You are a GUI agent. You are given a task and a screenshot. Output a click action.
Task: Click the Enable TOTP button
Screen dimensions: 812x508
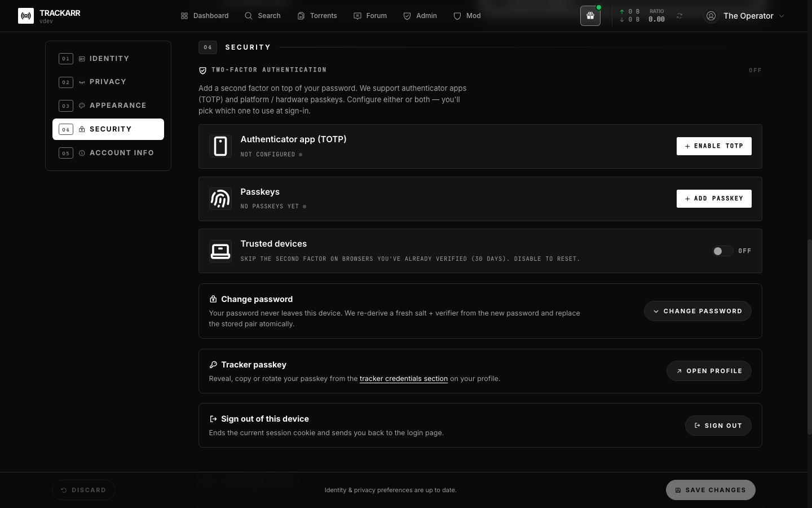point(714,146)
